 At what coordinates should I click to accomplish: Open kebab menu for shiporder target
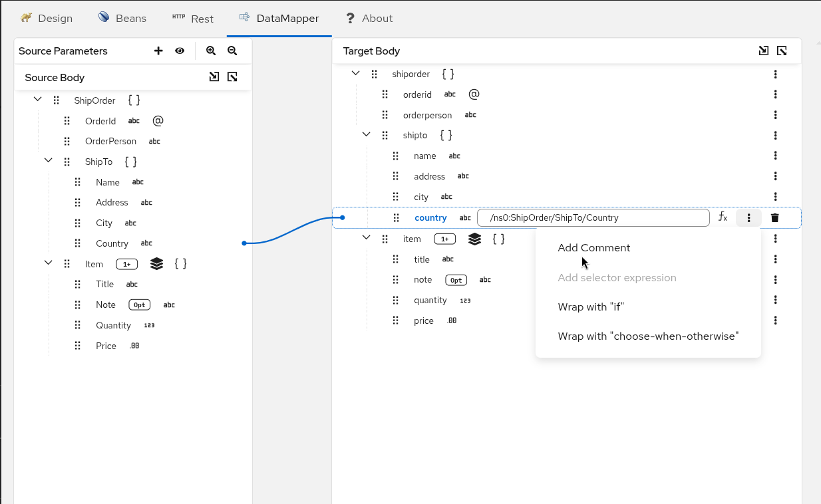pos(775,74)
